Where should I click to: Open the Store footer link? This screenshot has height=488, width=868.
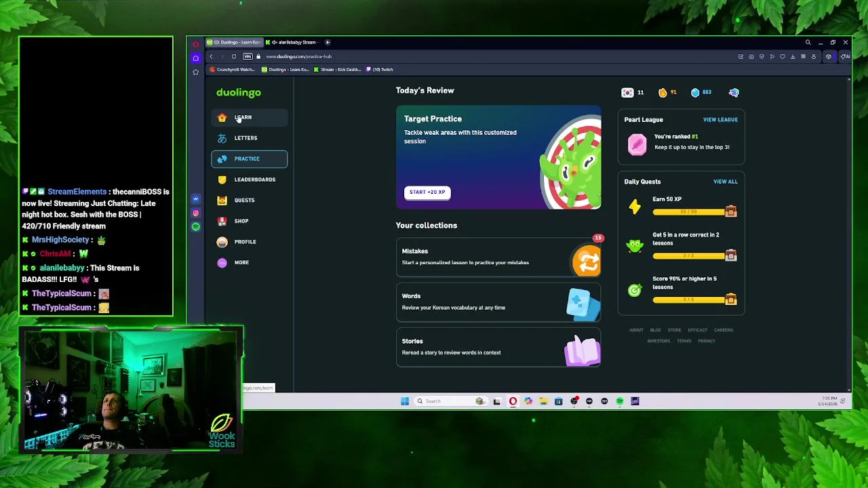pos(674,330)
